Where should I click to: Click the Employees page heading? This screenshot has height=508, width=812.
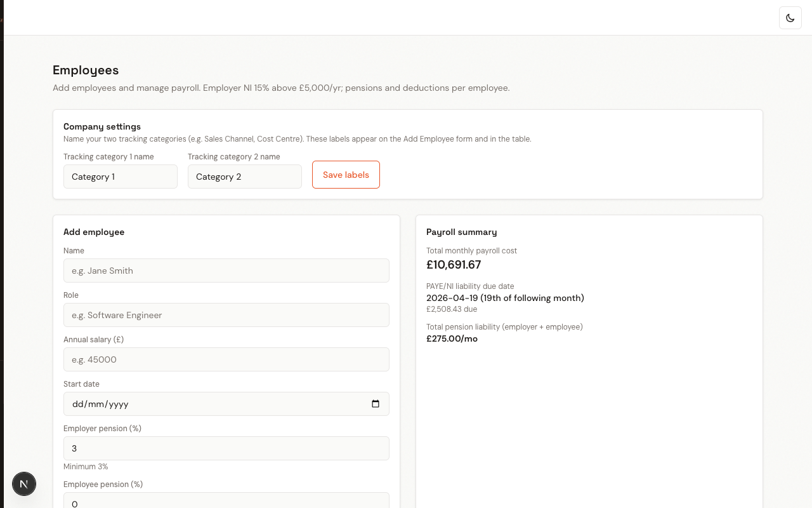[x=86, y=70]
